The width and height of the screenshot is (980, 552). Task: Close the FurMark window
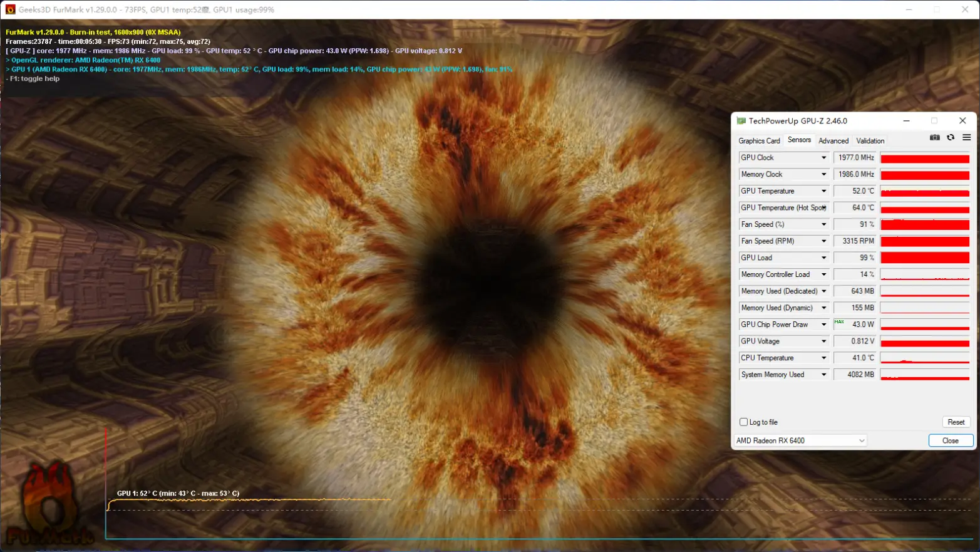(965, 9)
